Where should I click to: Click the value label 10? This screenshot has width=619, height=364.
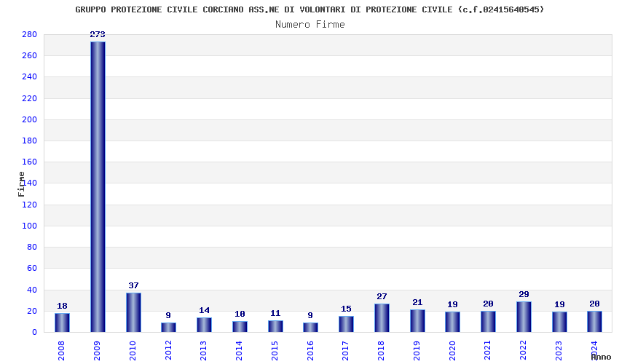coord(240,314)
